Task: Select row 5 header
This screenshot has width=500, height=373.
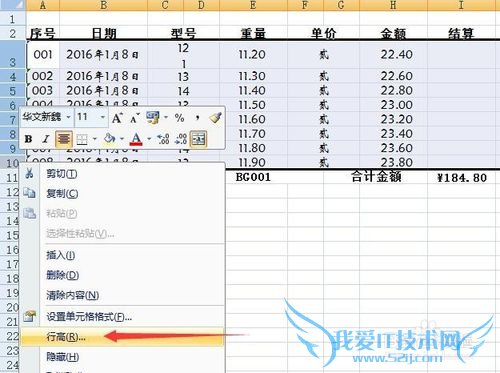Action: [13, 91]
